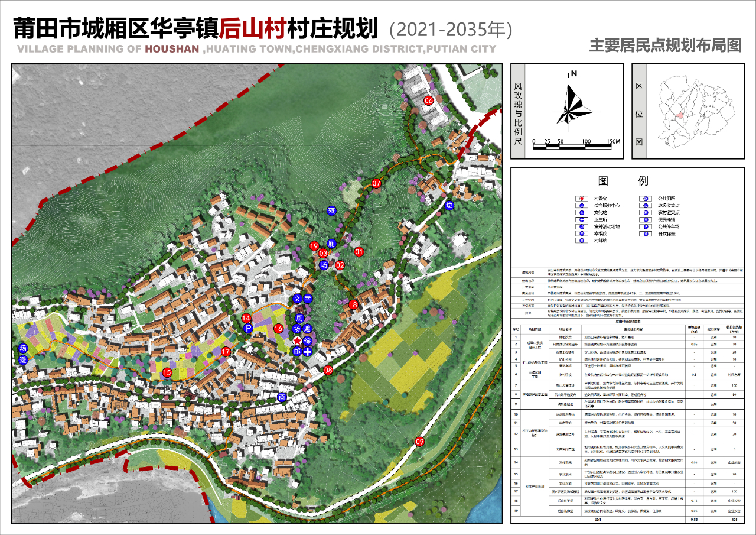Click the P parking icon in legend
Image resolution: width=756 pixels, height=535 pixels.
pyautogui.click(x=646, y=226)
